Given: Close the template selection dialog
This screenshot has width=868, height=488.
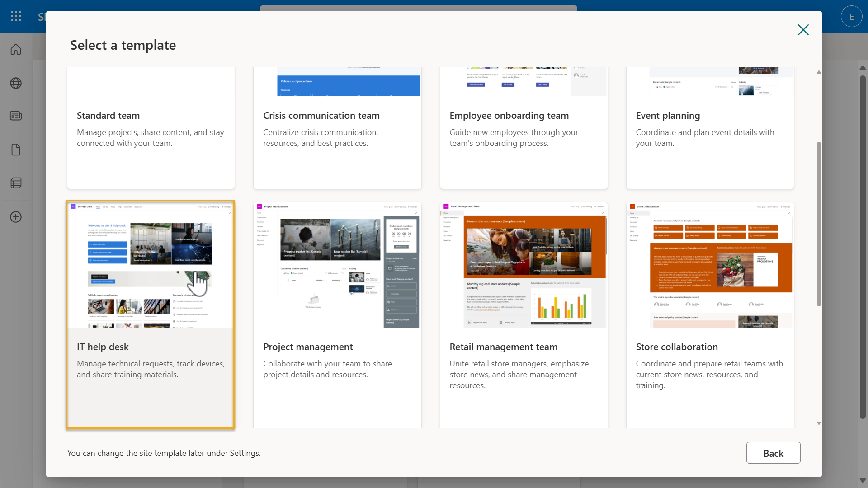Looking at the screenshot, I should point(803,30).
